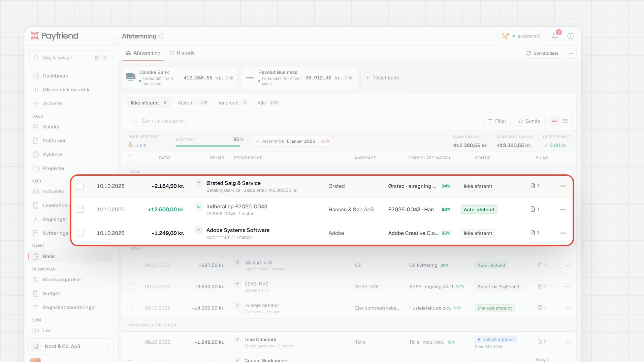Click Ikke afstemt status on Ørsted row
This screenshot has height=362, width=644.
coord(478,186)
